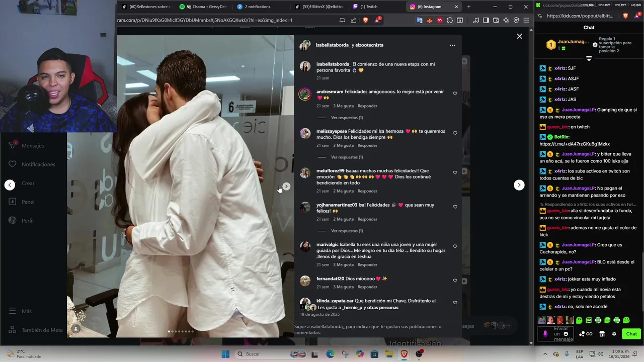Image resolution: width=644 pixels, height=362 pixels.
Task: Open the Más menu in sidebar
Action: [21, 311]
